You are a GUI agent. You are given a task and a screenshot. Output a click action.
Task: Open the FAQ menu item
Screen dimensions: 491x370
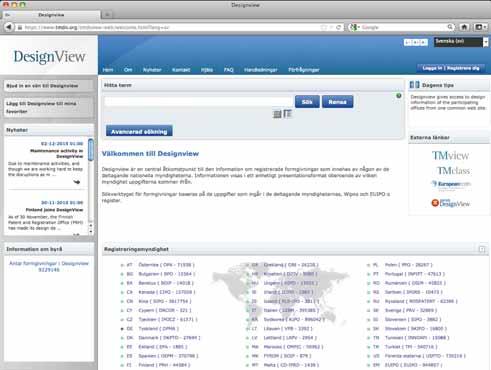(229, 70)
